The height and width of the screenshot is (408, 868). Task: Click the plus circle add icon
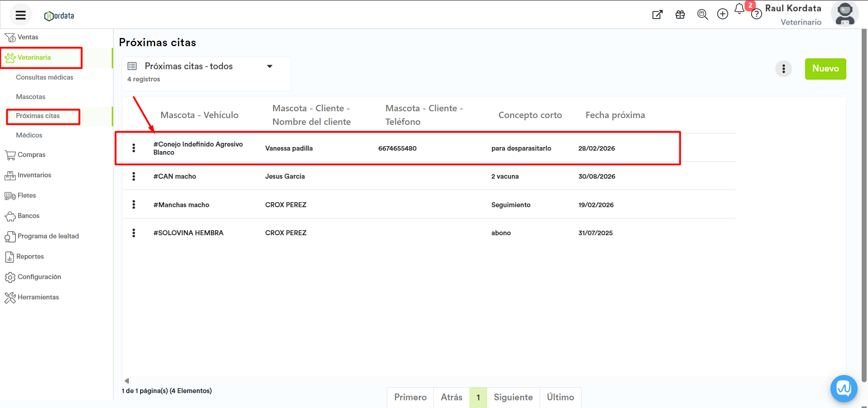722,14
